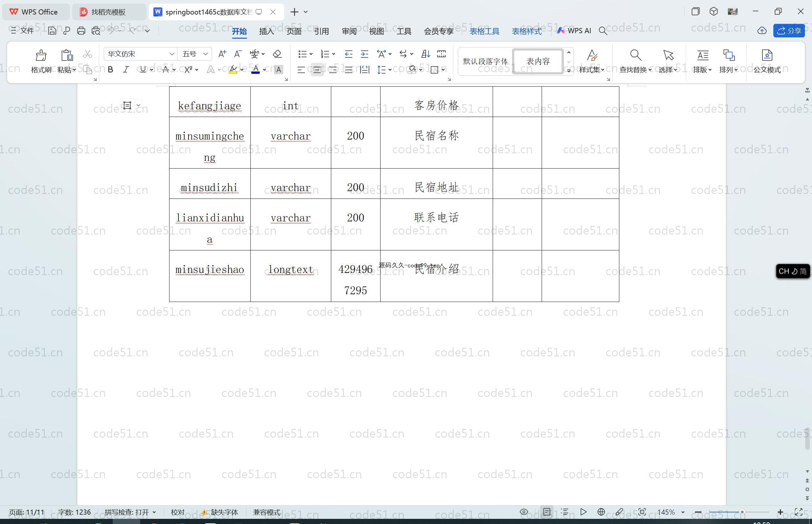Click the Format Painter (格式刷) icon
This screenshot has width=812, height=524.
click(41, 55)
